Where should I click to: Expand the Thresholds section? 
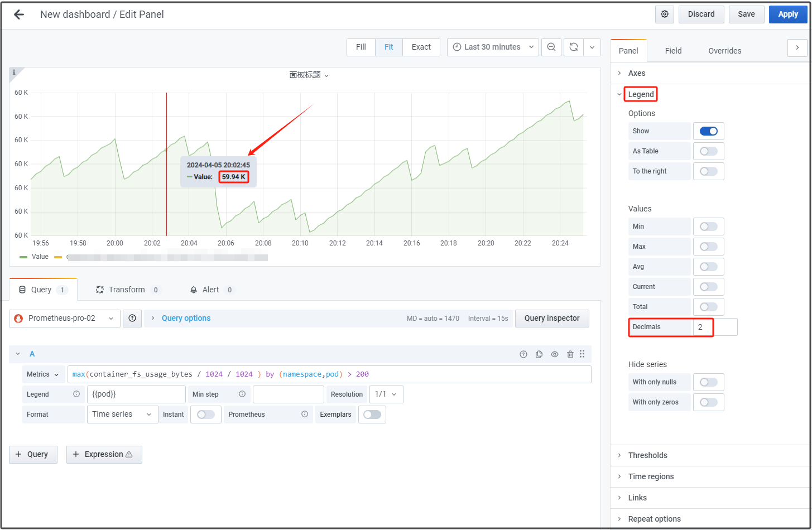pos(647,455)
